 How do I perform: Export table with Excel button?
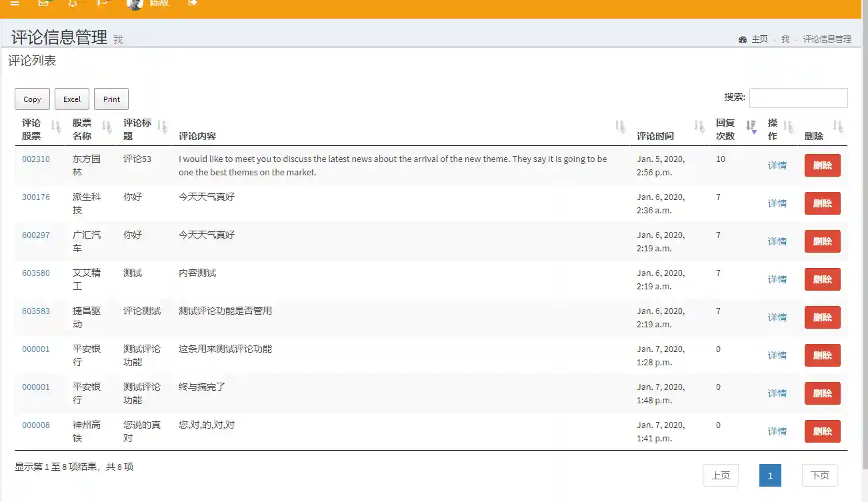click(x=72, y=99)
